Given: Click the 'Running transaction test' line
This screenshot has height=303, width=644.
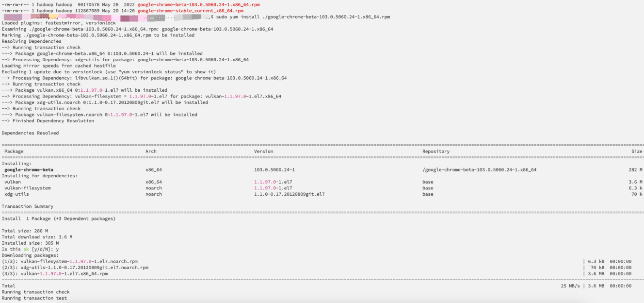Looking at the screenshot, I should [34, 298].
